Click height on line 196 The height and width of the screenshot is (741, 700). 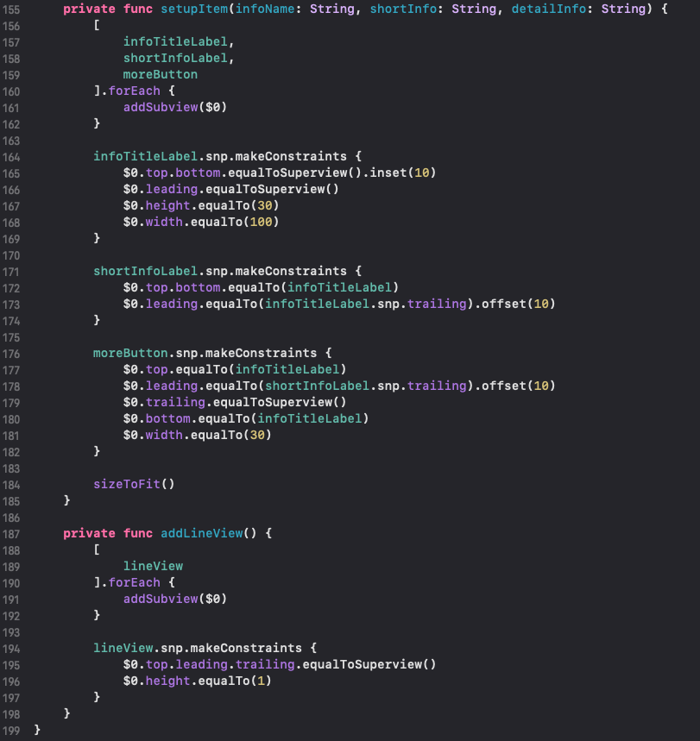168,681
